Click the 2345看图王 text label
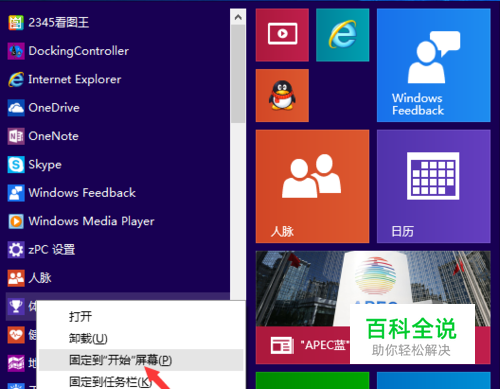 tap(59, 23)
